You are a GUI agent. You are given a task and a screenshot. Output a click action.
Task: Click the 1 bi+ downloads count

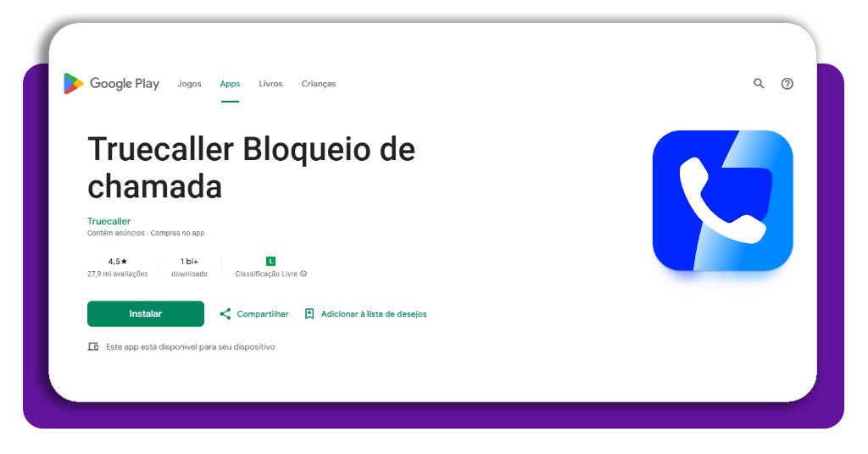pyautogui.click(x=189, y=261)
